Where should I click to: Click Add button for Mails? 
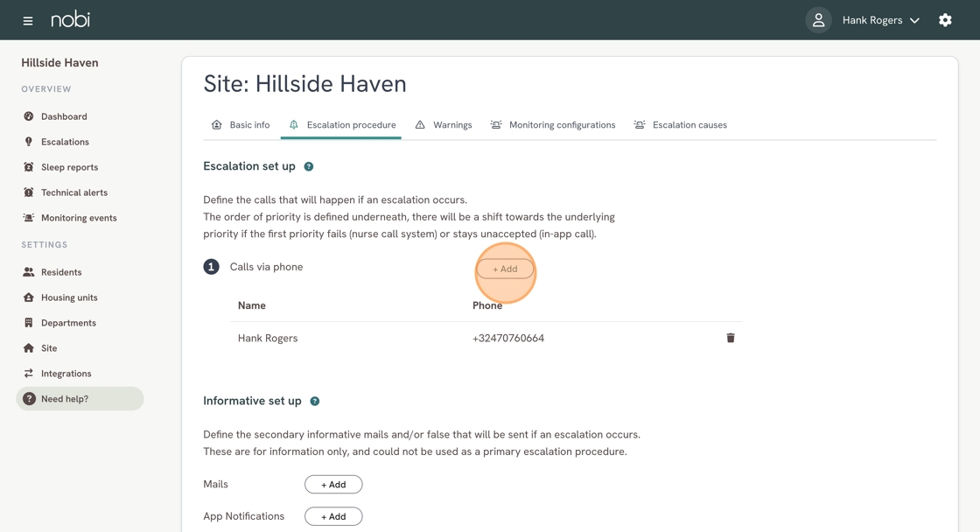333,485
